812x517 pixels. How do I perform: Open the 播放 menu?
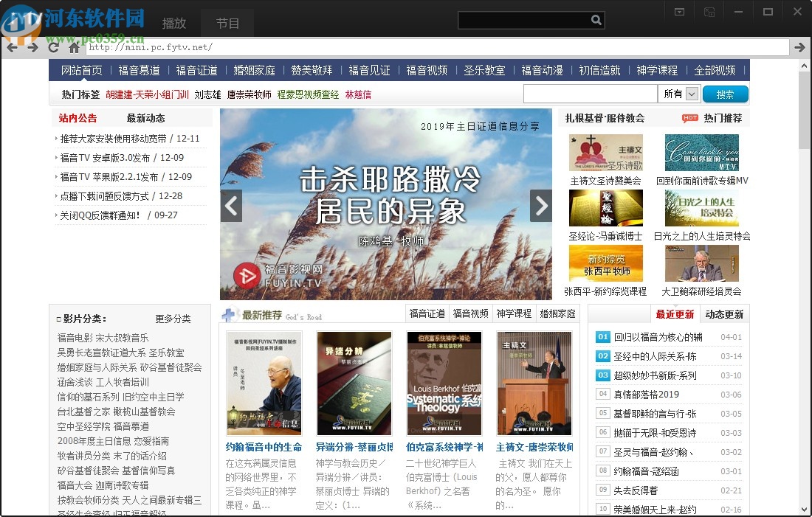[x=173, y=24]
